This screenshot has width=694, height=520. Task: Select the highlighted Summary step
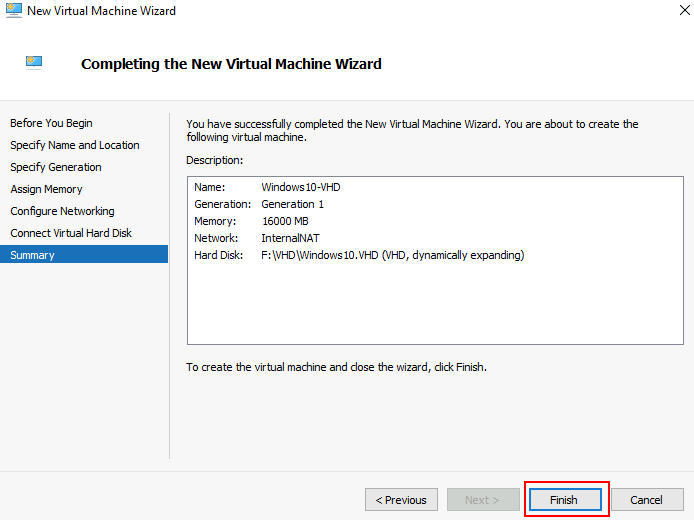pyautogui.click(x=33, y=255)
